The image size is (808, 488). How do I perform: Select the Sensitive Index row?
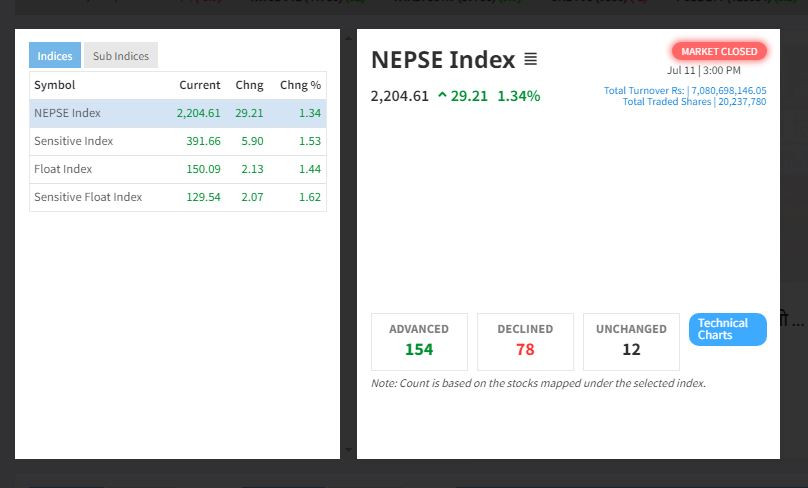(178, 141)
